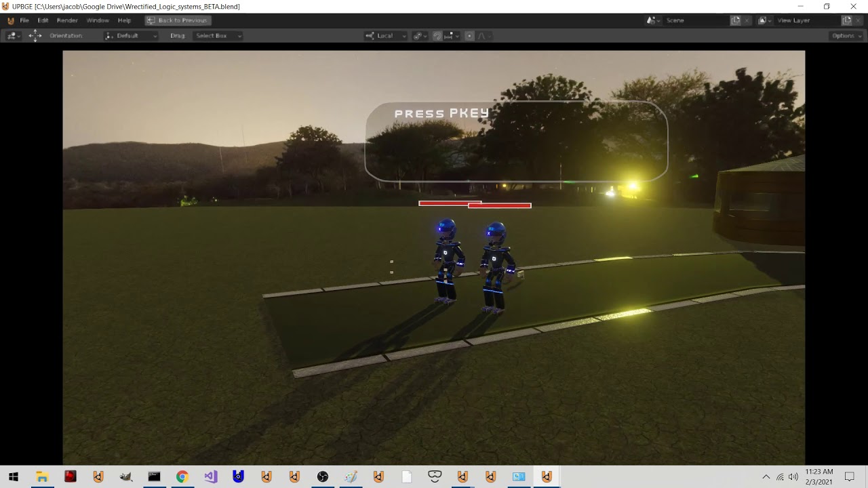Viewport: 868px width, 488px height.
Task: Open the Select Box drag mode dropdown
Action: pyautogui.click(x=217, y=36)
